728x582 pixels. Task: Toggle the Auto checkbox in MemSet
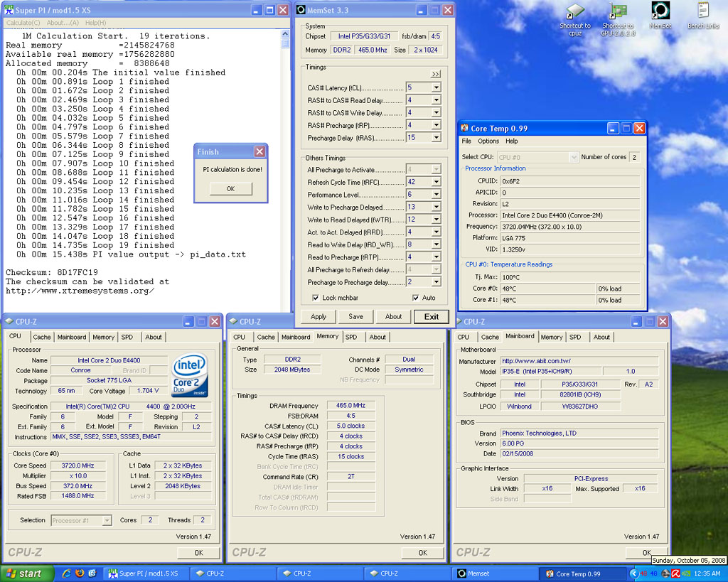(415, 298)
